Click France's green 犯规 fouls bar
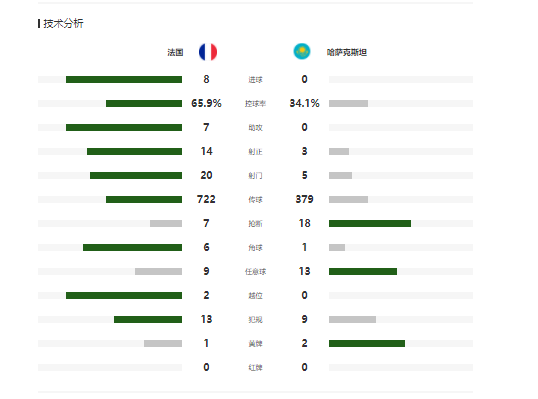This screenshot has height=399, width=538. click(148, 320)
